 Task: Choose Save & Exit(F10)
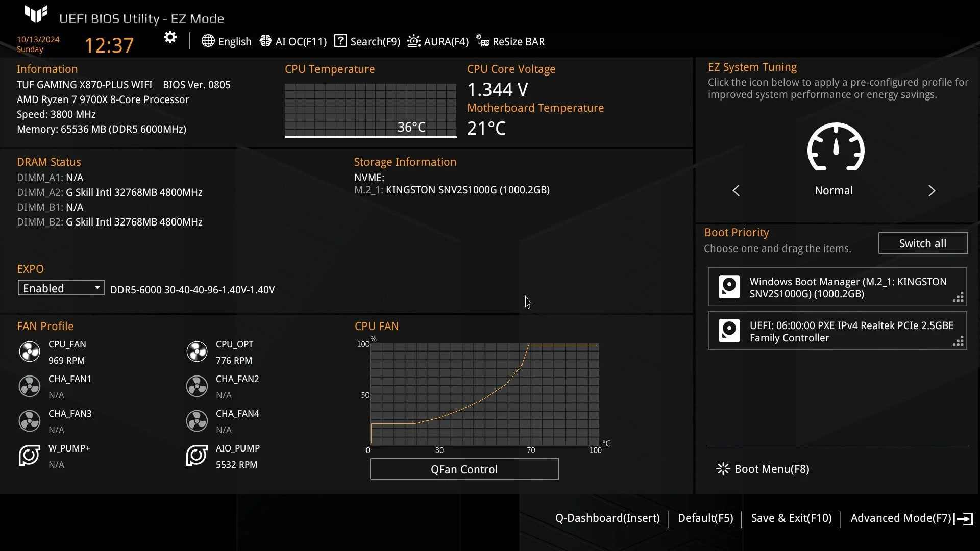[x=791, y=518]
